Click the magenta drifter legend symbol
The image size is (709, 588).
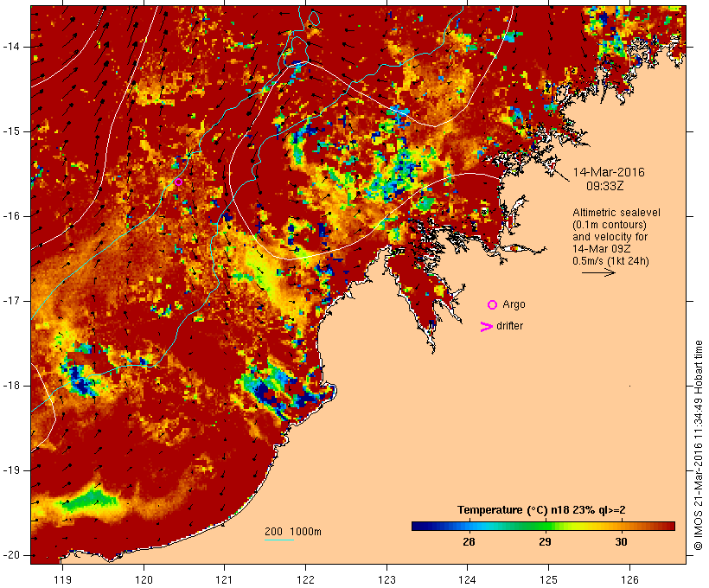(x=486, y=327)
